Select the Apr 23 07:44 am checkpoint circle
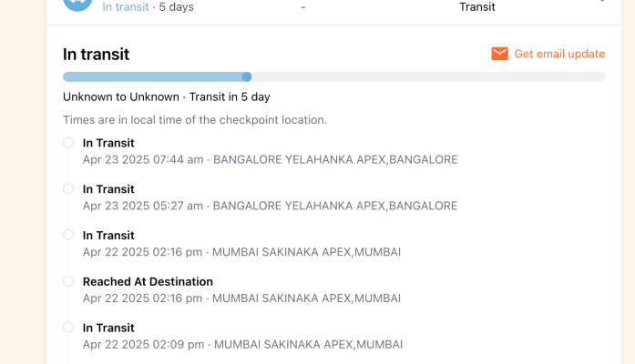The width and height of the screenshot is (635, 364). (68, 142)
